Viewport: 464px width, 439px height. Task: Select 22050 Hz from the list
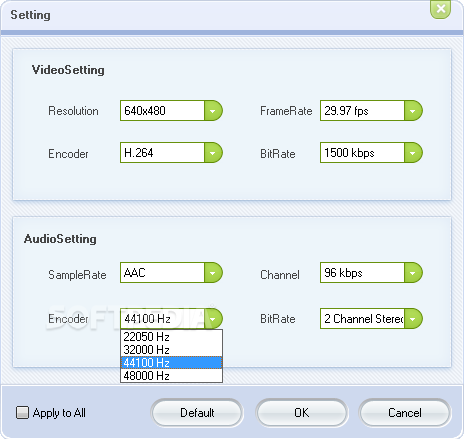pyautogui.click(x=171, y=337)
